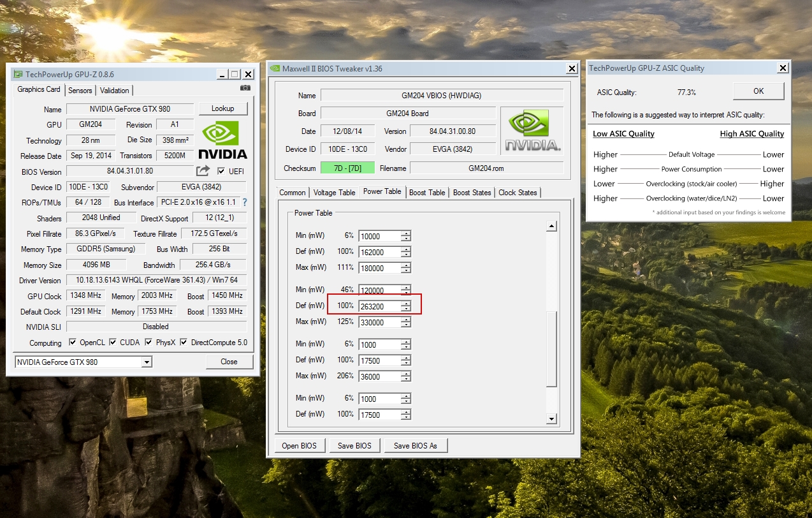Click the Max field containing 180000
Viewport: 812px width, 518px height.
(379, 268)
